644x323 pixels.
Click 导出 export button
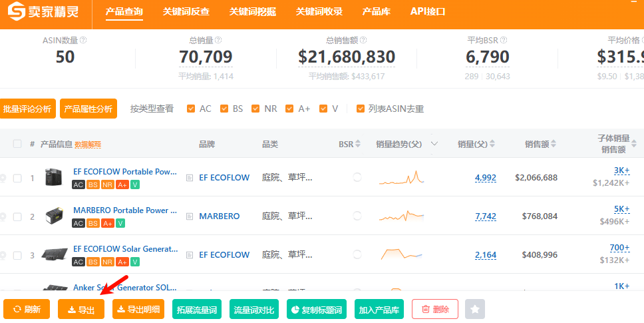(x=81, y=309)
